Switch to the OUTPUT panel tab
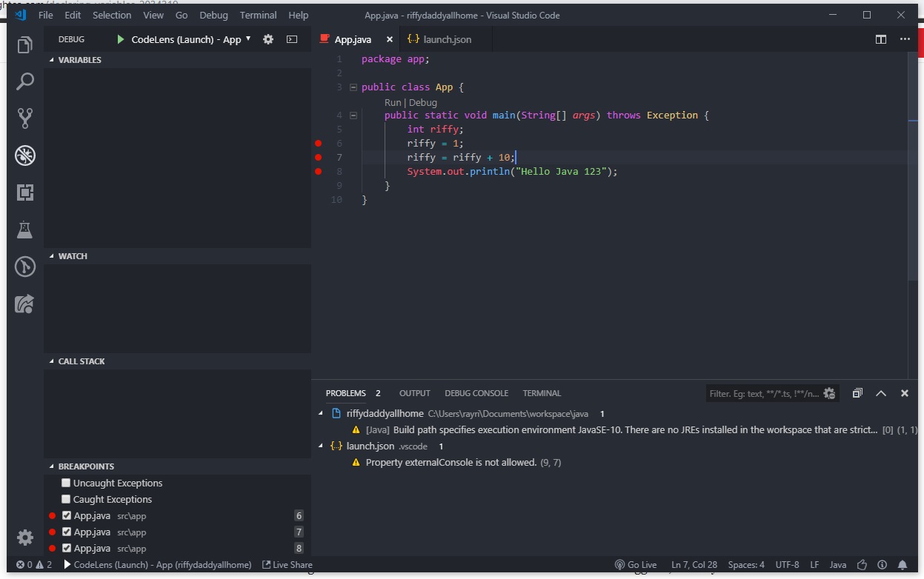This screenshot has height=579, width=924. [x=414, y=393]
